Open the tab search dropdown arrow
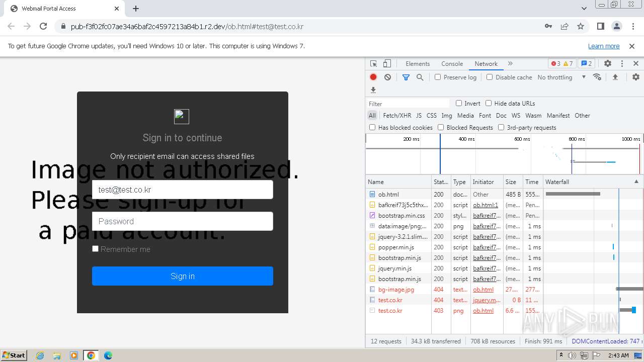Screen dimensions: 644x362 click(x=584, y=9)
